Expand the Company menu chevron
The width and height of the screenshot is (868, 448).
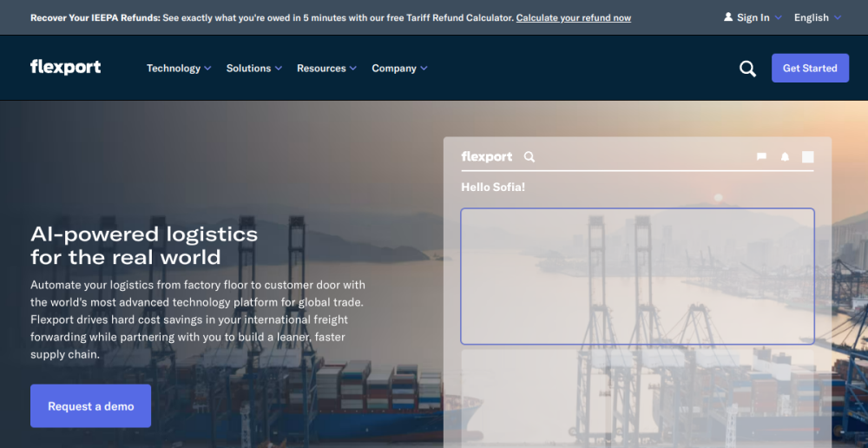424,68
